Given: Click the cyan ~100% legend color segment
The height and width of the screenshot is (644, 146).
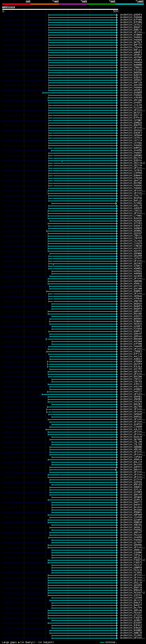Looking at the screenshot, I should point(130,4).
